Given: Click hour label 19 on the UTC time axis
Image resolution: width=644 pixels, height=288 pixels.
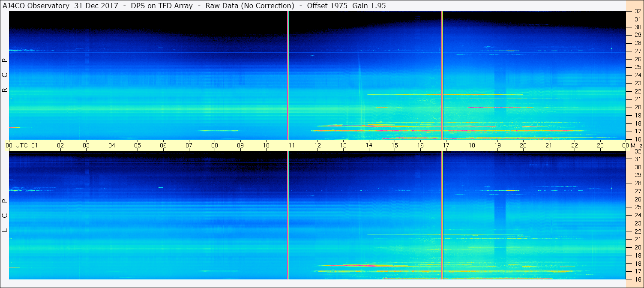Looking at the screenshot, I should pos(497,145).
